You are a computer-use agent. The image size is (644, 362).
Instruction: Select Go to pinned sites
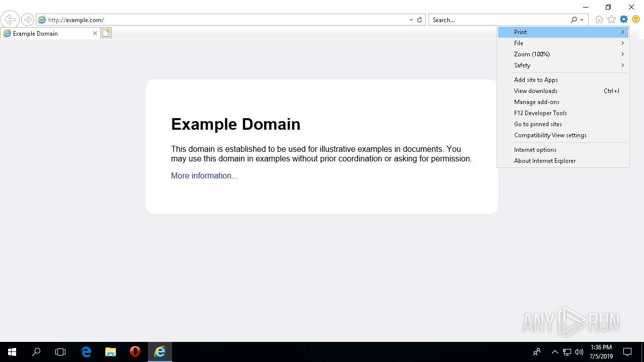(x=563, y=124)
